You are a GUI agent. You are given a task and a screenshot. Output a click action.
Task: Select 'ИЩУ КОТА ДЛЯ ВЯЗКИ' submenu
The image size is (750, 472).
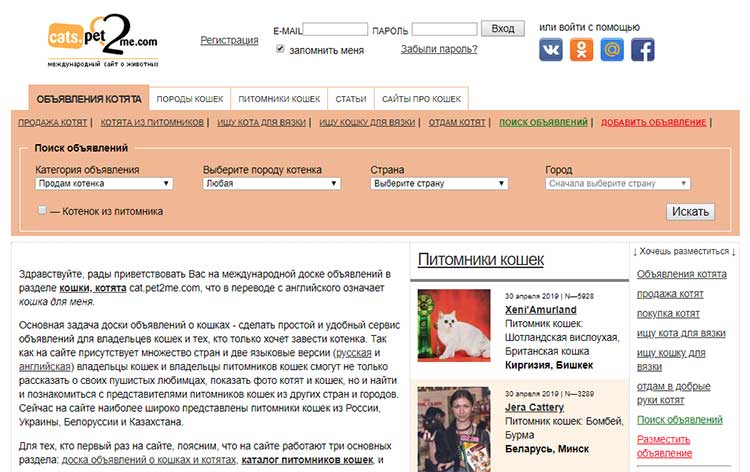tap(261, 122)
